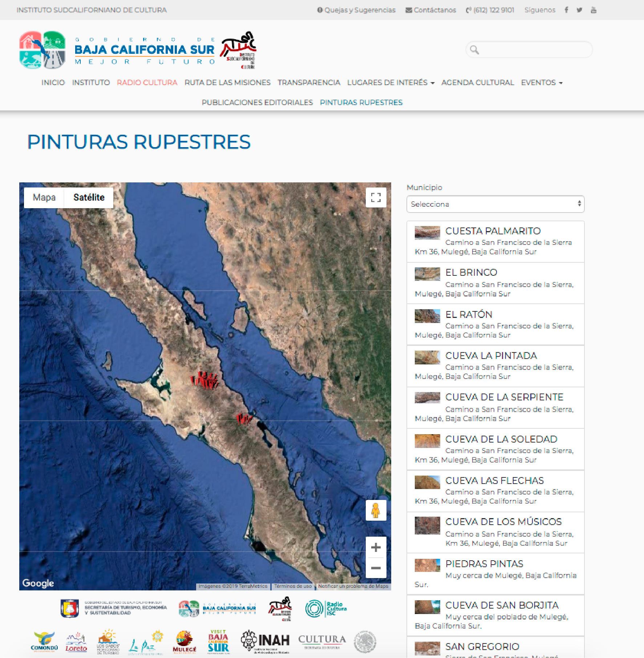Expand the Eventos menu
644x658 pixels.
tap(542, 82)
